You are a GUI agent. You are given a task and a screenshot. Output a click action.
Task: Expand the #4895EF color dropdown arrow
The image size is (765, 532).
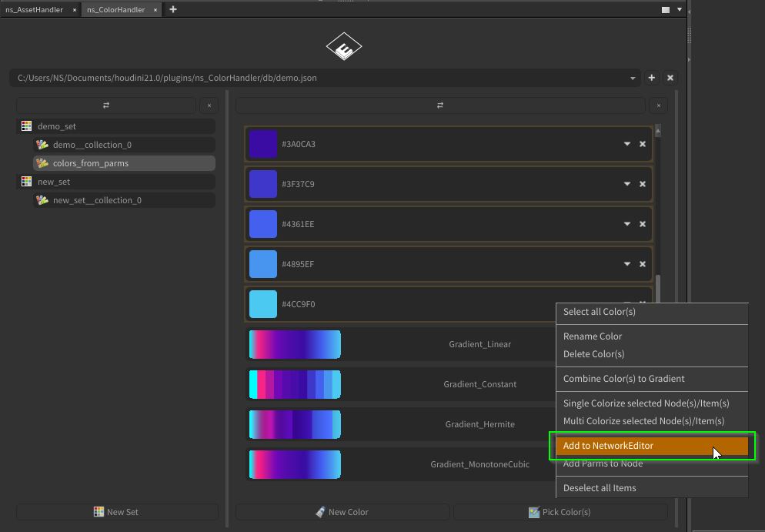click(x=626, y=264)
